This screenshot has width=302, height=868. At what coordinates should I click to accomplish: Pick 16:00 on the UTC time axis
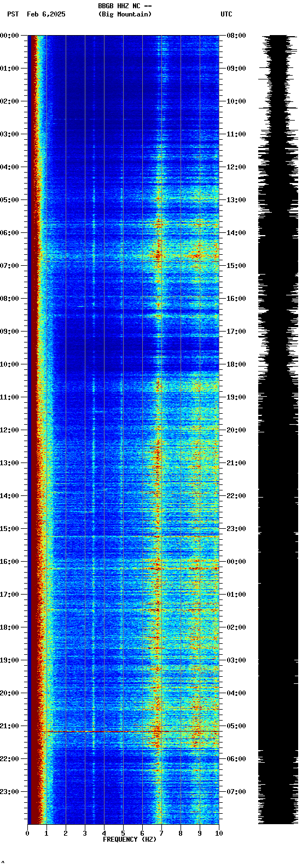pyautogui.click(x=236, y=299)
